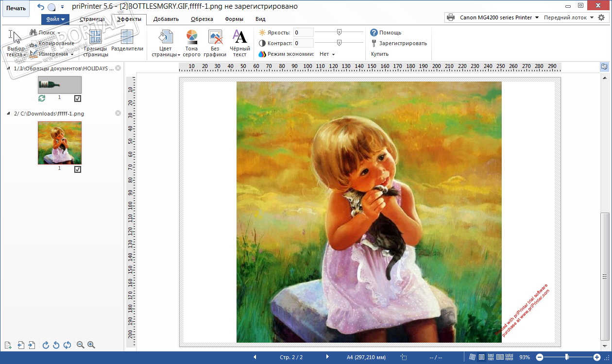Open the Измерения measurements dropdown

click(51, 54)
